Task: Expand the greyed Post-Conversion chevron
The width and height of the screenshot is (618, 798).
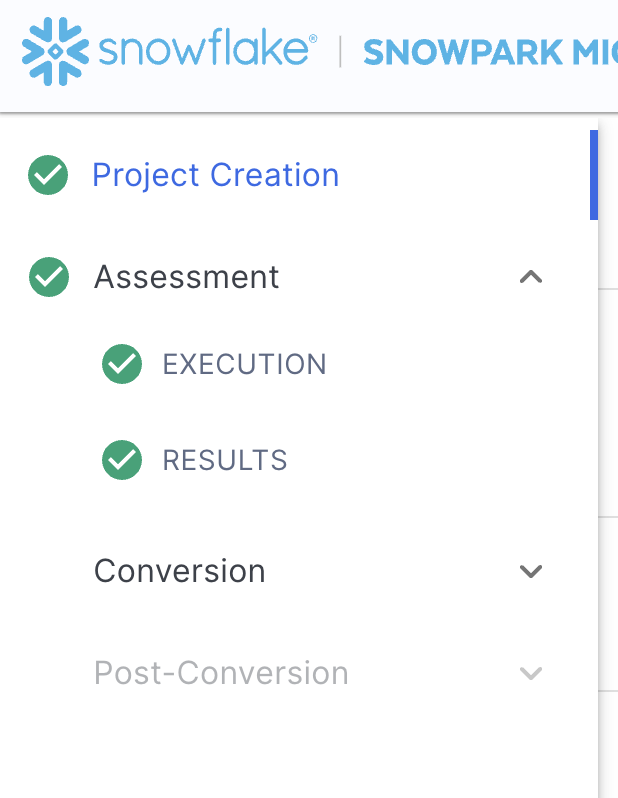Action: click(x=531, y=673)
